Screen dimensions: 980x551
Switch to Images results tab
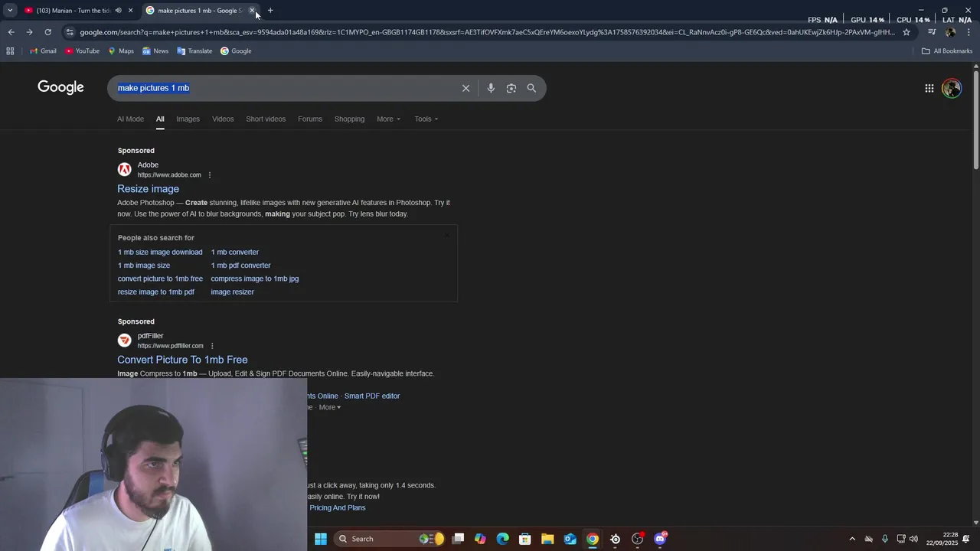click(x=188, y=119)
